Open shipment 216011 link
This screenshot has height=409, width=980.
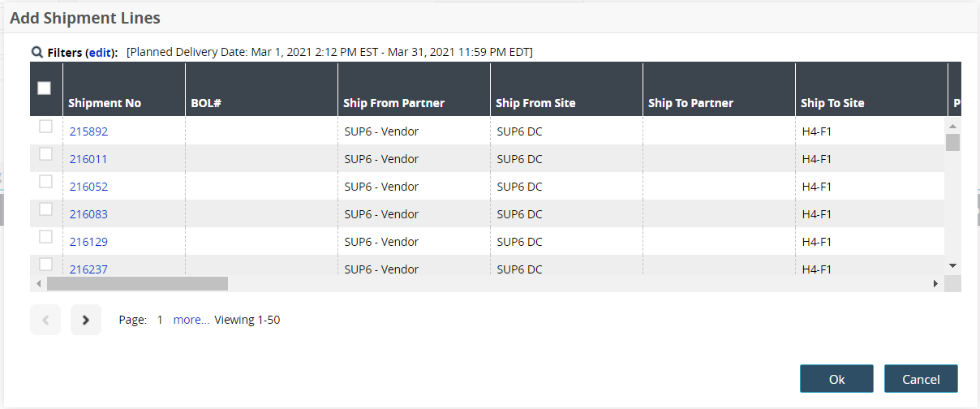coord(88,159)
